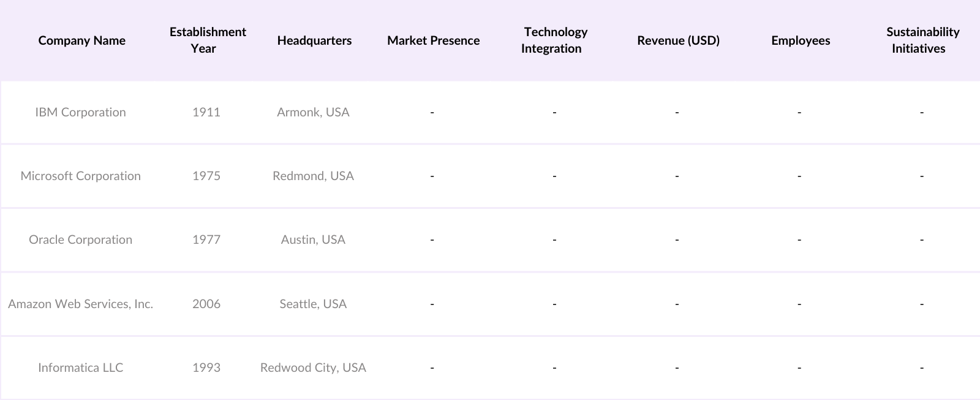Click the Oracle Corporation cell
980x400 pixels.
pos(80,240)
